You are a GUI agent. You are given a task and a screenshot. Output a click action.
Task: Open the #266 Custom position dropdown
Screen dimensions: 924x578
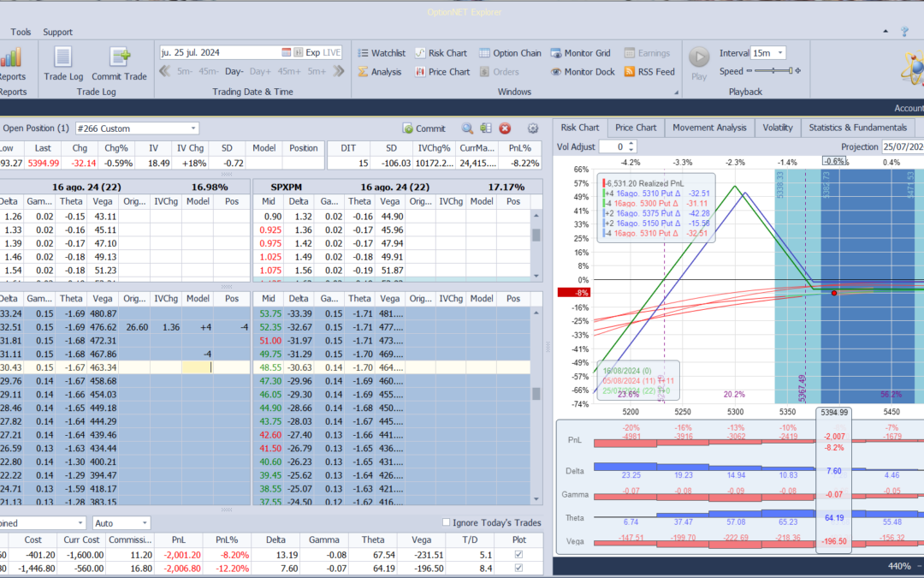point(192,128)
